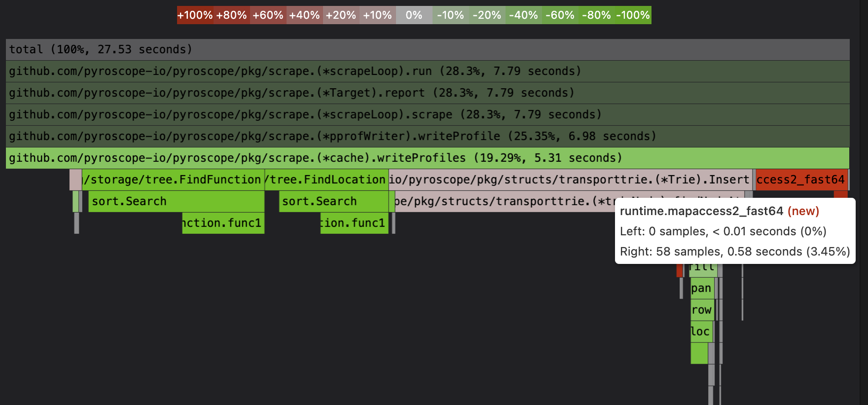Click the -100% legend swatch
The width and height of the screenshot is (868, 405).
coord(632,15)
